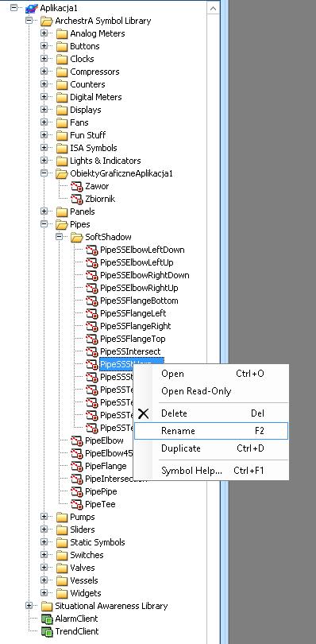
Task: Expand the Analog Meters folder
Action: click(44, 33)
